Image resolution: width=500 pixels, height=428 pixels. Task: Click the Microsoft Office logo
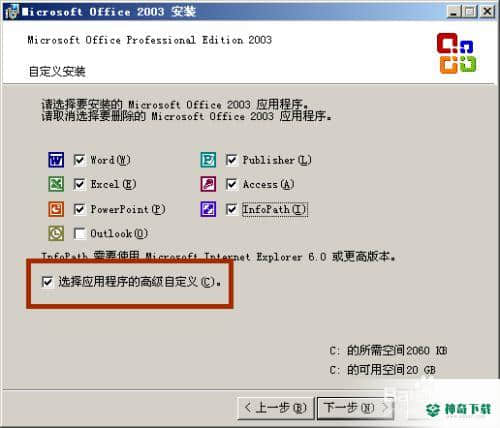click(x=457, y=53)
